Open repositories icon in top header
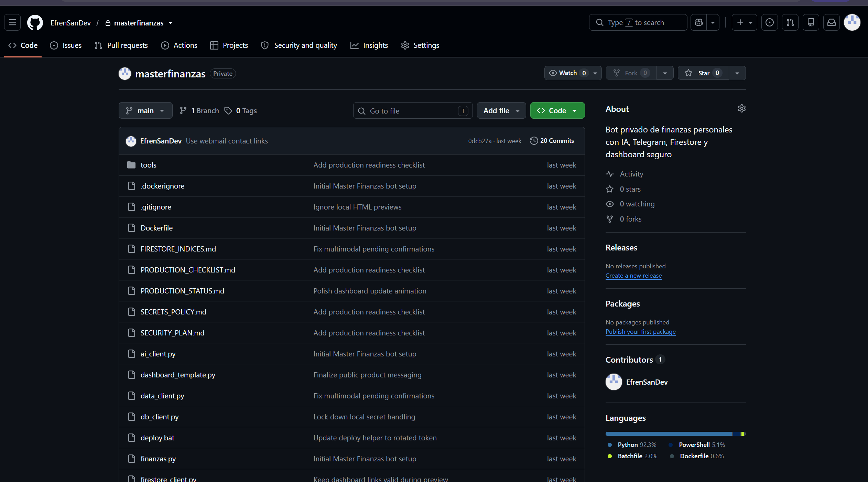Viewport: 868px width, 482px height. (x=811, y=23)
